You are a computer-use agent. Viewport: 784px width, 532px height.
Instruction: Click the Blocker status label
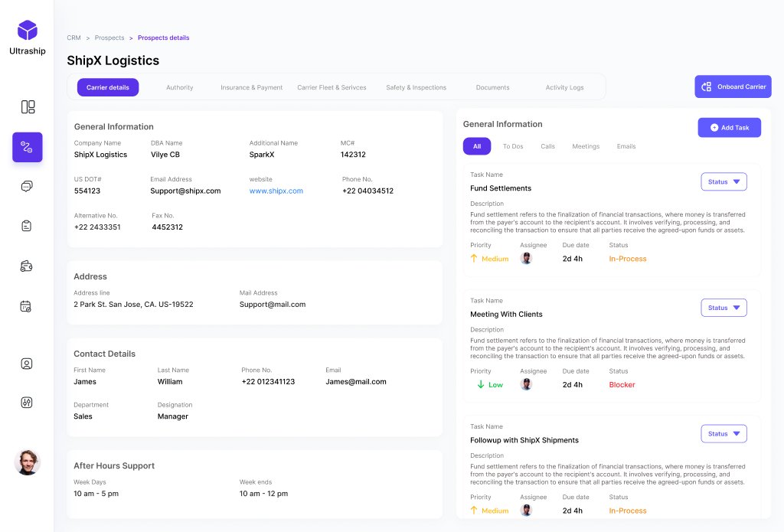click(622, 385)
